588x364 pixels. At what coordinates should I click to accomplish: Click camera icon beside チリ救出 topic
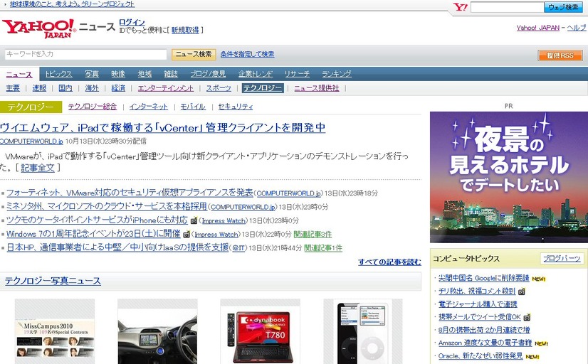tap(522, 291)
